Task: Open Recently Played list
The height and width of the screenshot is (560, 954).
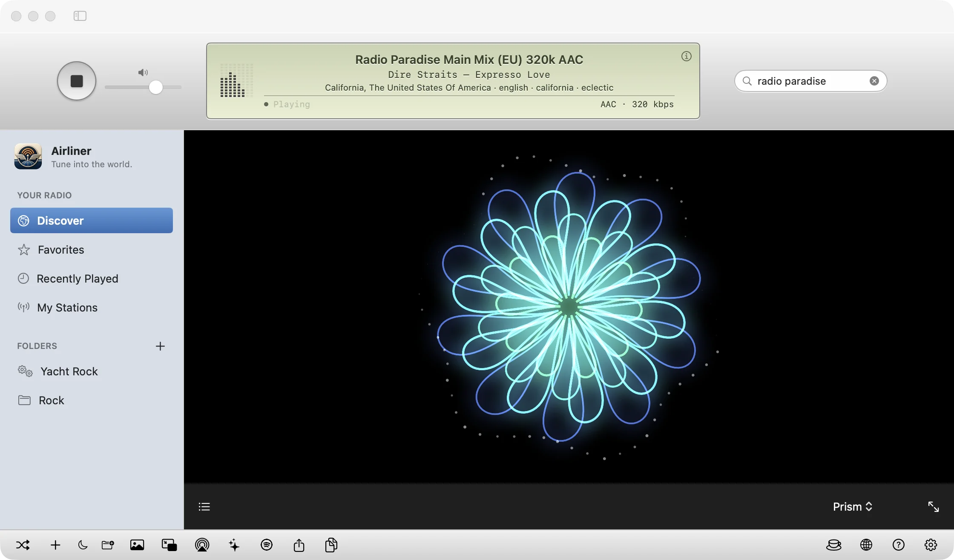Action: [x=92, y=278]
